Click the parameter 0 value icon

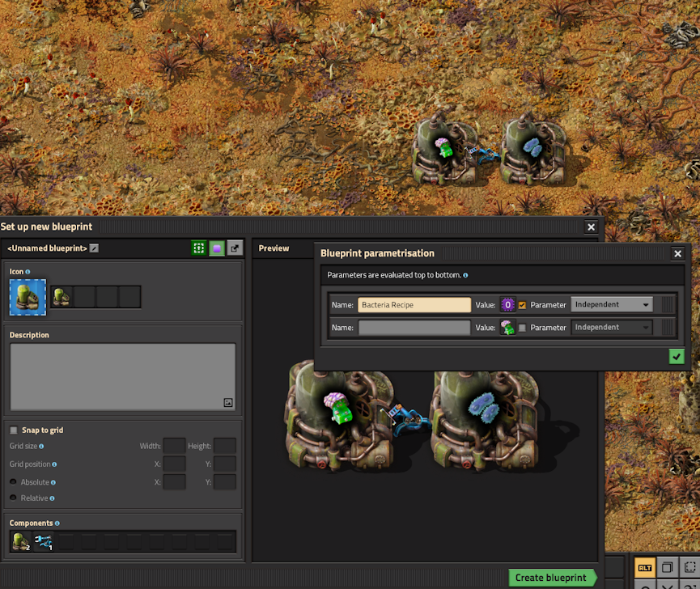(x=507, y=305)
